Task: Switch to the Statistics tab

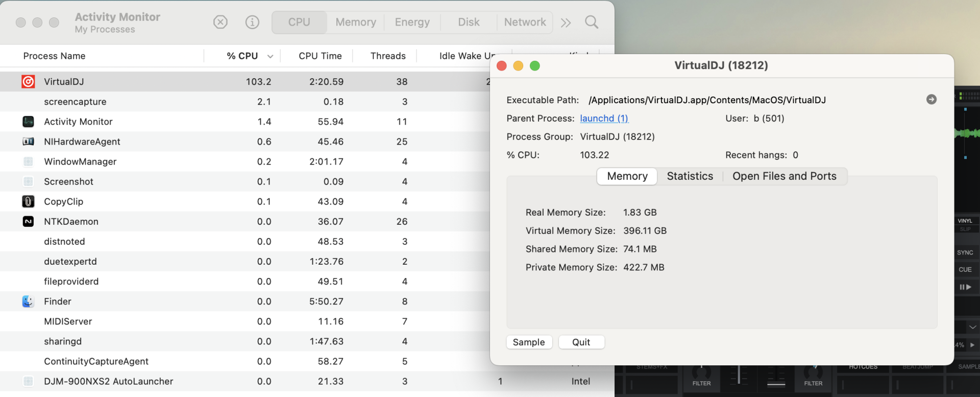Action: [x=690, y=176]
